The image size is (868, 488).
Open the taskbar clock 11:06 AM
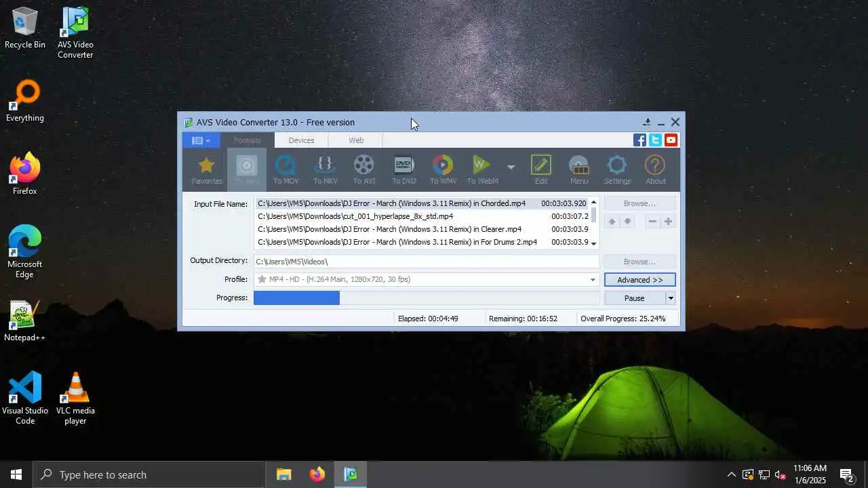pos(810,474)
